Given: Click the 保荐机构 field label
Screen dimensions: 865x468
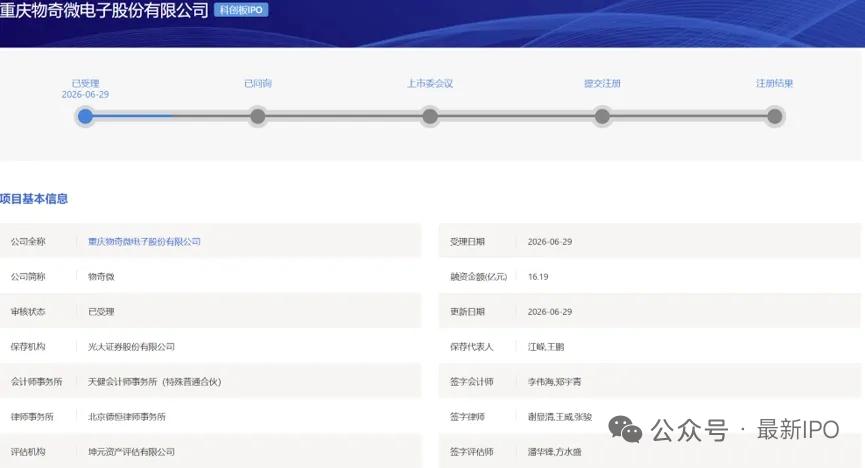Looking at the screenshot, I should 28,347.
